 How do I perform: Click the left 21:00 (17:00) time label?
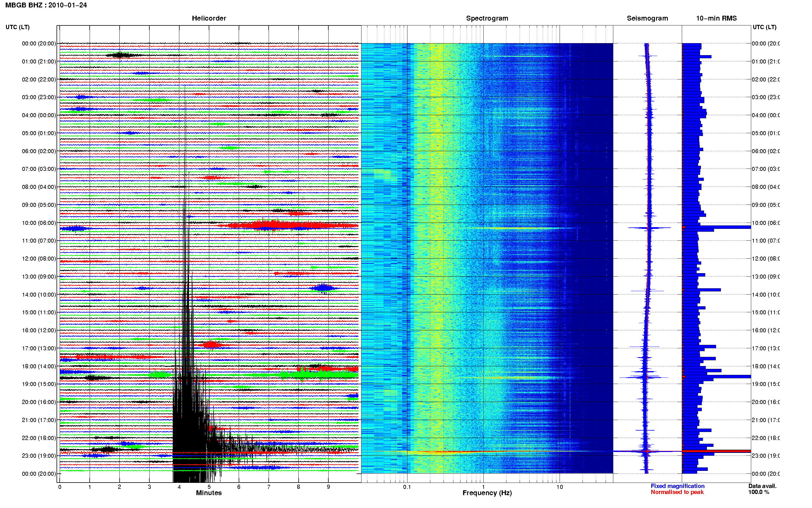pos(39,420)
